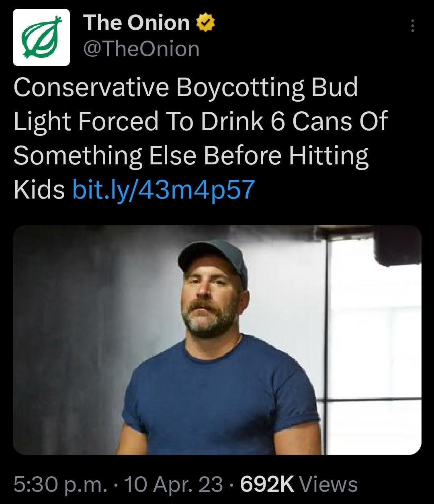Tap the verification badge beside The Onion

pos(205,23)
